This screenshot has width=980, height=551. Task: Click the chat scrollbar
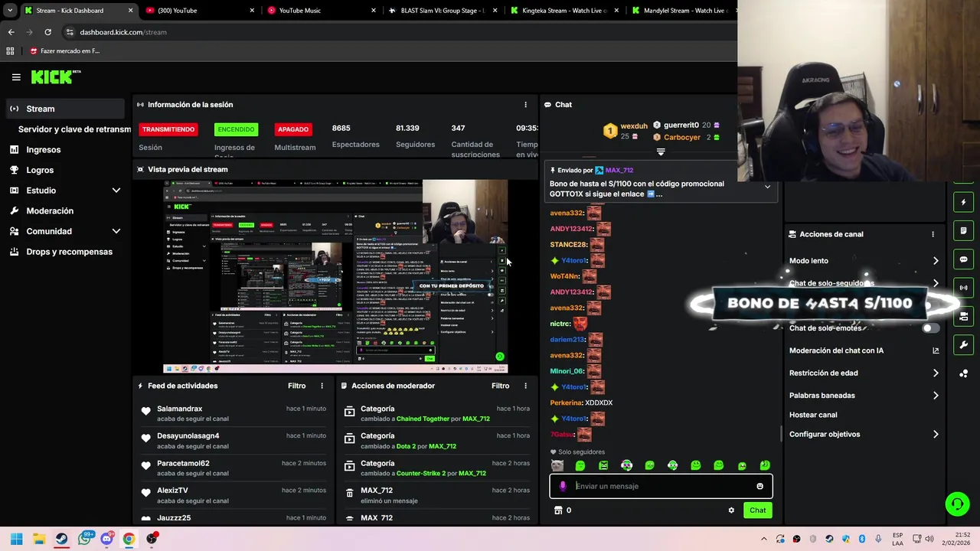(781, 435)
